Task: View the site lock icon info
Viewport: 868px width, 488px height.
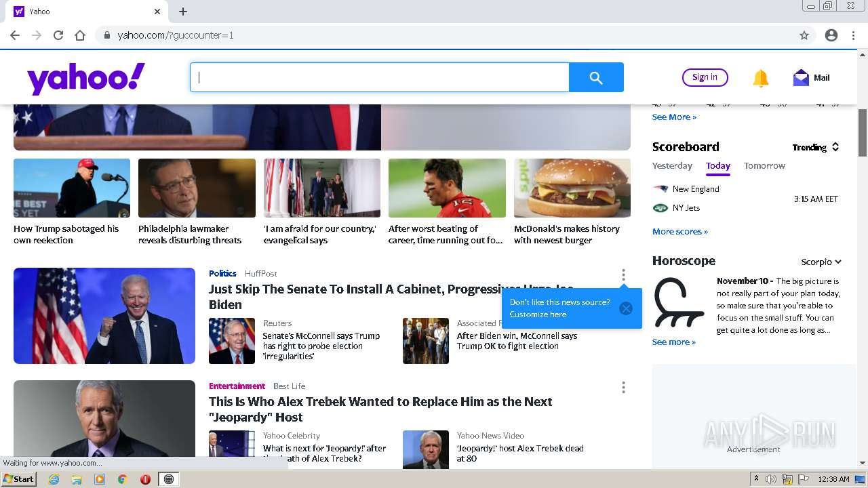Action: 106,35
